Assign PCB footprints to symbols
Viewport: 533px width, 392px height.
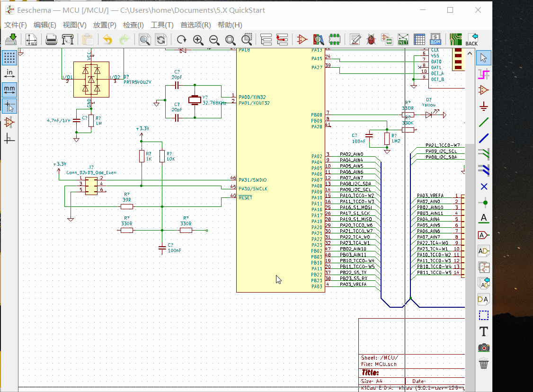click(x=387, y=39)
